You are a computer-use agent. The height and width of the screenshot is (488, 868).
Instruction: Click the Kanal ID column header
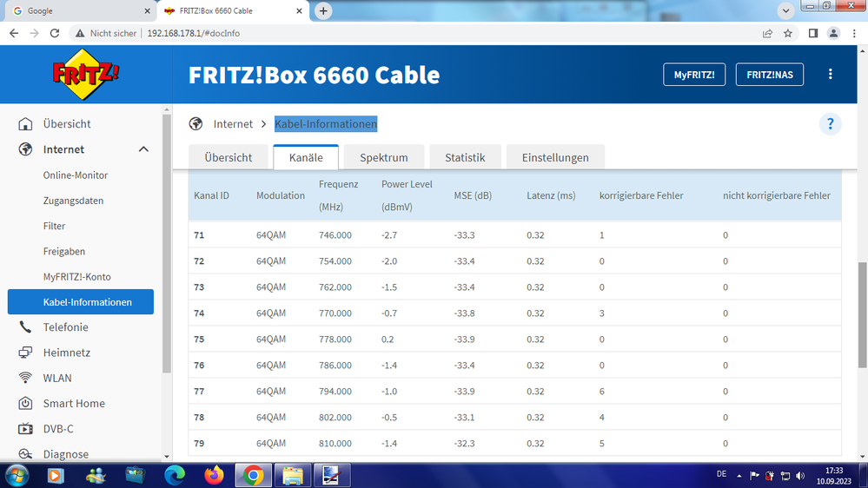(211, 195)
